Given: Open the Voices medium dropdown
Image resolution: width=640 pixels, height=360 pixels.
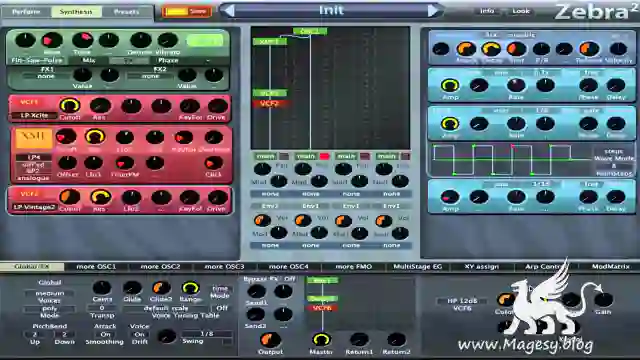Looking at the screenshot, I should point(49,293).
